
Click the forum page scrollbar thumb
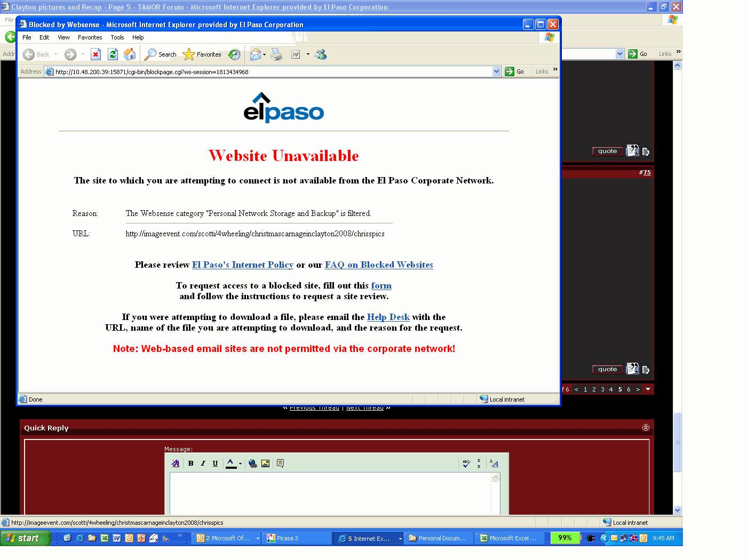pyautogui.click(x=677, y=442)
